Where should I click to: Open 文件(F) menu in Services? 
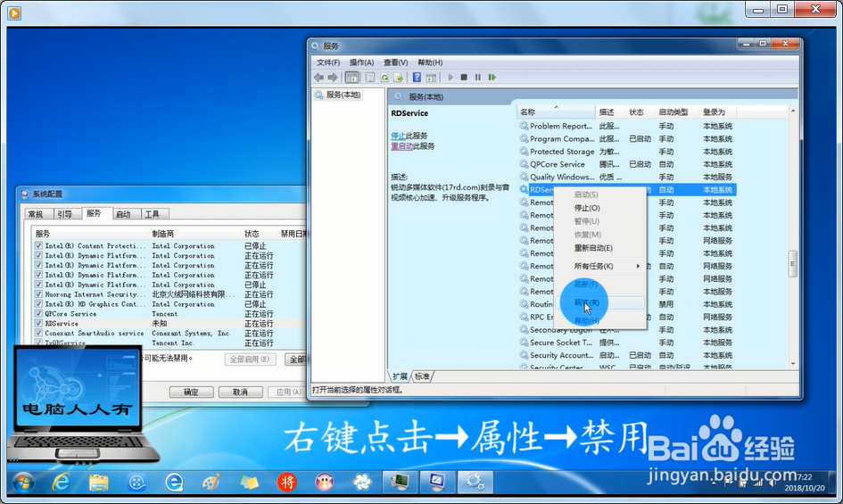[328, 62]
